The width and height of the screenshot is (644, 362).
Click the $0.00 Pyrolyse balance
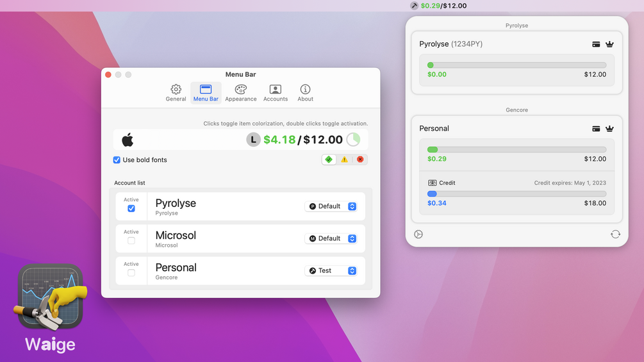436,74
